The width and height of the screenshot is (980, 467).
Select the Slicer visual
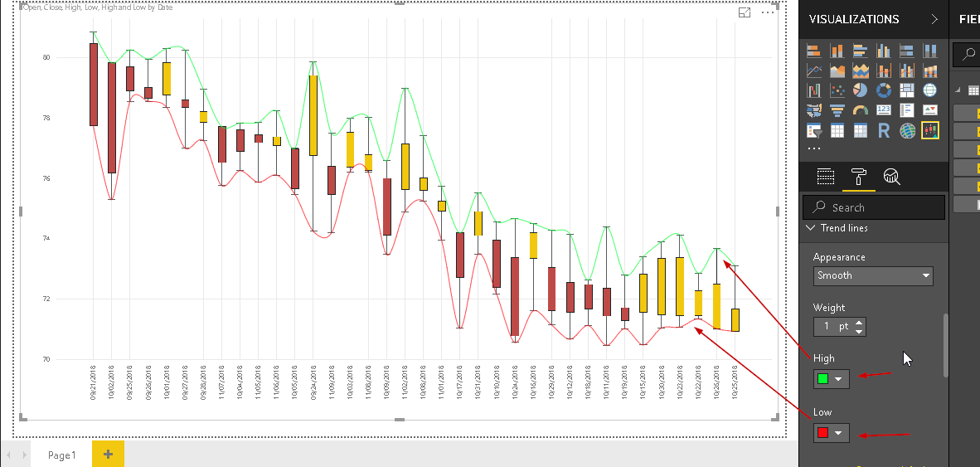pos(813,131)
